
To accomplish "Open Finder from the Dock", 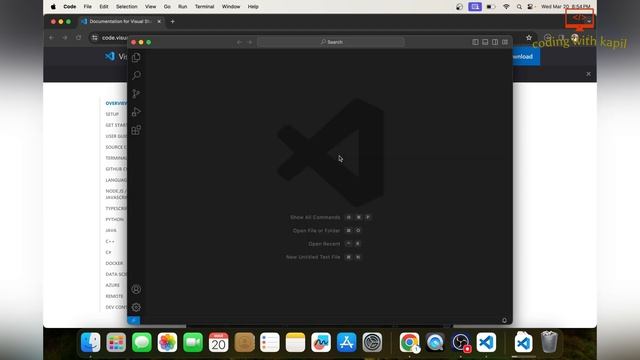I will coord(91,342).
